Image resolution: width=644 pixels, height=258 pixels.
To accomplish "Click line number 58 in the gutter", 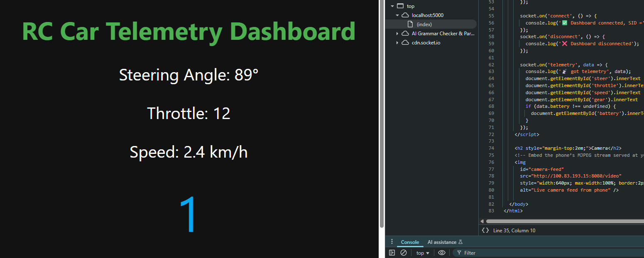I will pyautogui.click(x=492, y=37).
